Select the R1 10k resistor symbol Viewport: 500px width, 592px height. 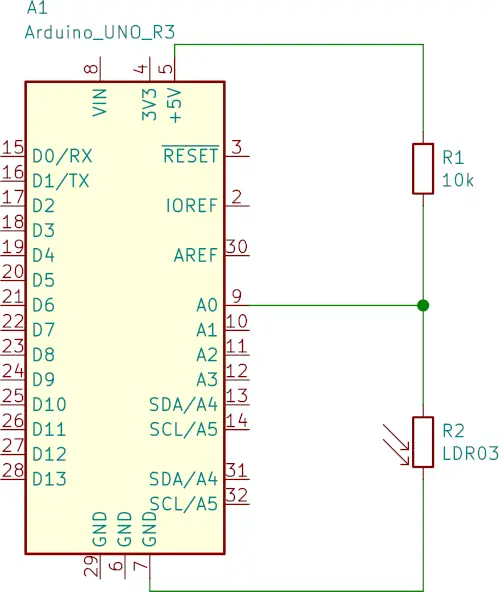pos(423,169)
